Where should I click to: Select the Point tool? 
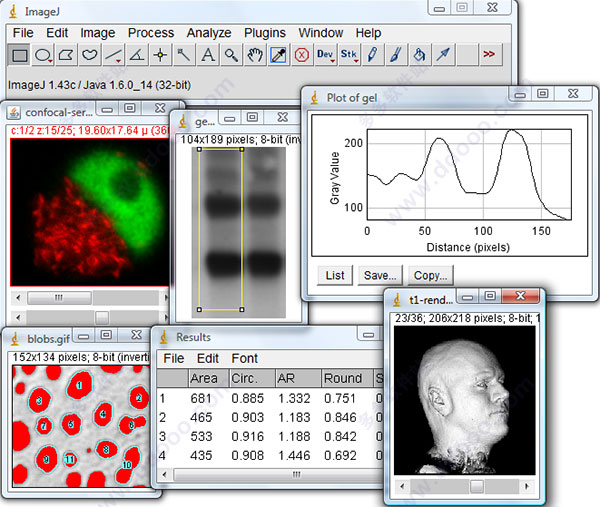(x=160, y=55)
